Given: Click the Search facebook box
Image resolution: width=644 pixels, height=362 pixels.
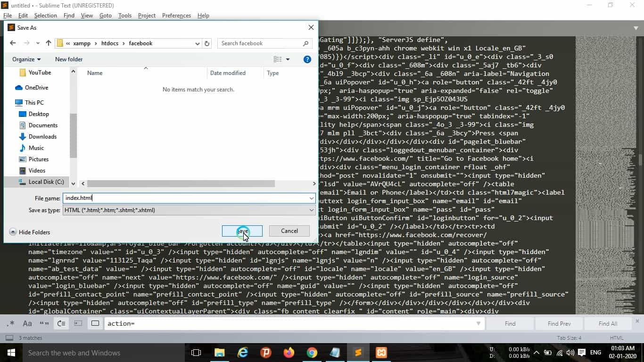Looking at the screenshot, I should click(264, 43).
